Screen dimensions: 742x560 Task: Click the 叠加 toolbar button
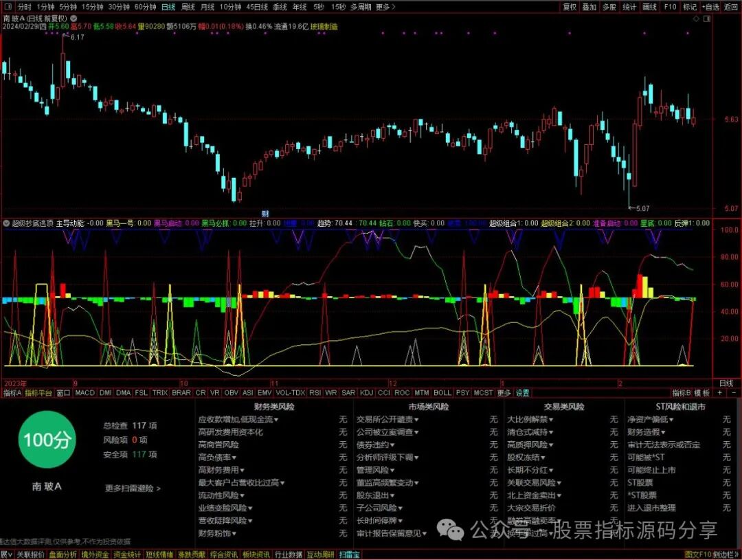[589, 7]
